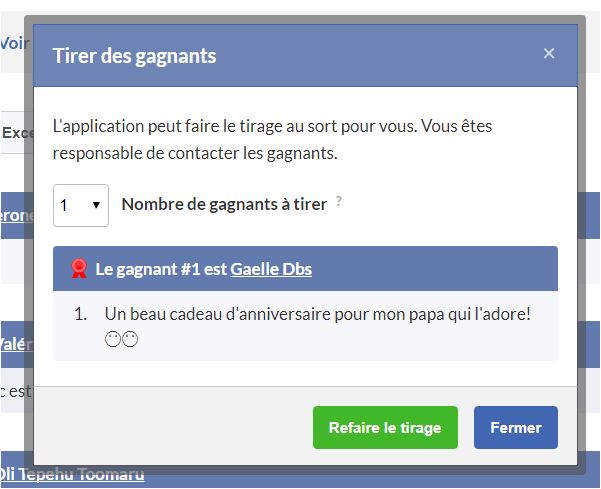Click the emoji faces under the winning comment

(x=121, y=340)
